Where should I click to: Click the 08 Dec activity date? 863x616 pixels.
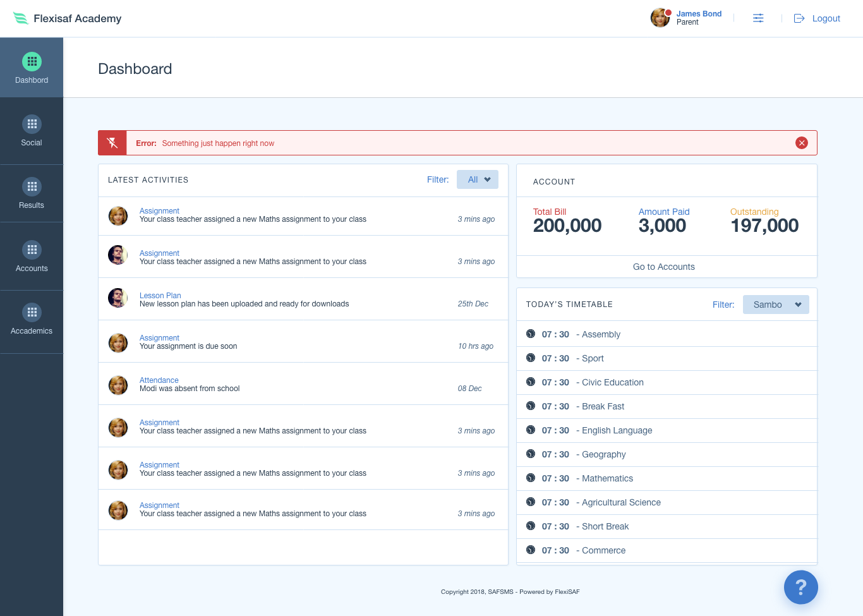469,389
